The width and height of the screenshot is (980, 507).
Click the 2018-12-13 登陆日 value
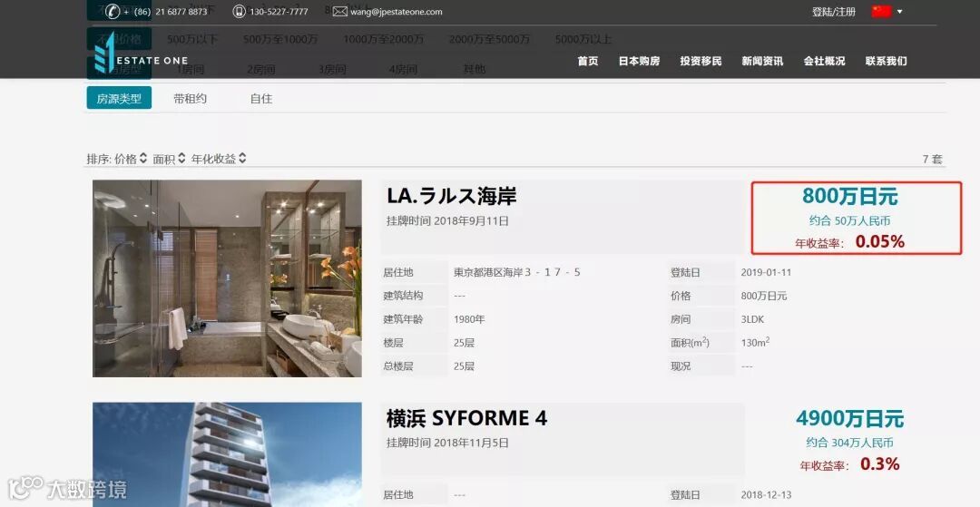point(766,494)
